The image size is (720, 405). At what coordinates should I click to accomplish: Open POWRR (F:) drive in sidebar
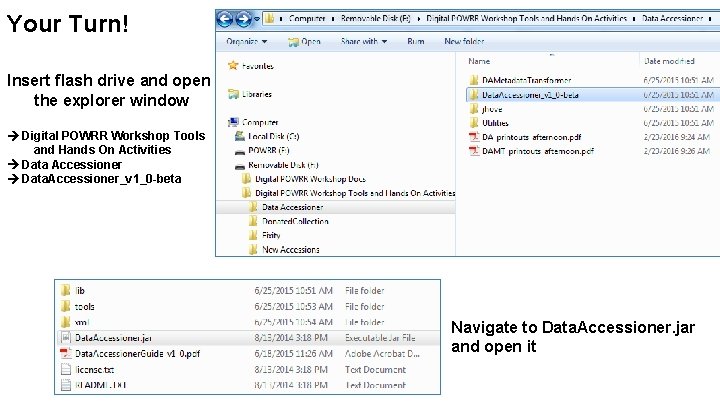pyautogui.click(x=269, y=150)
